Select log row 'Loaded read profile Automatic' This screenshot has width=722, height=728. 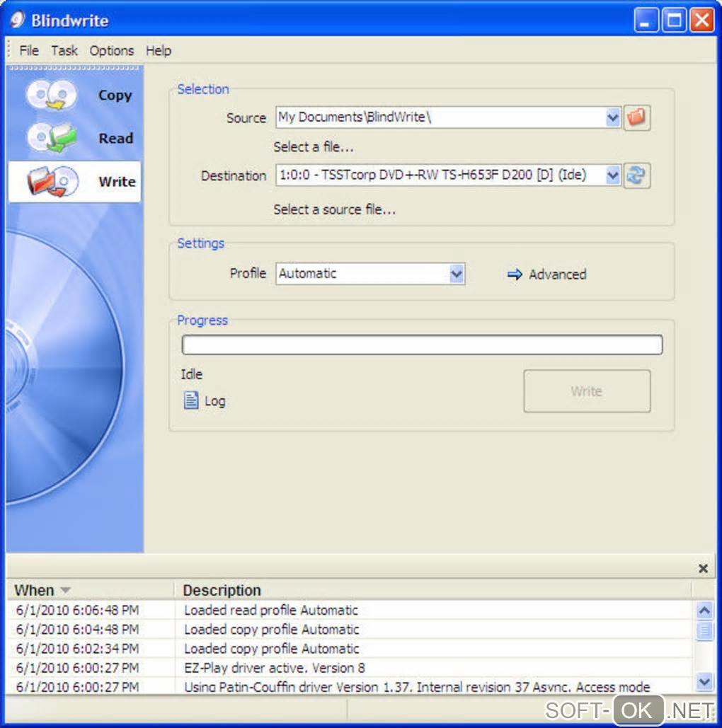(350, 610)
